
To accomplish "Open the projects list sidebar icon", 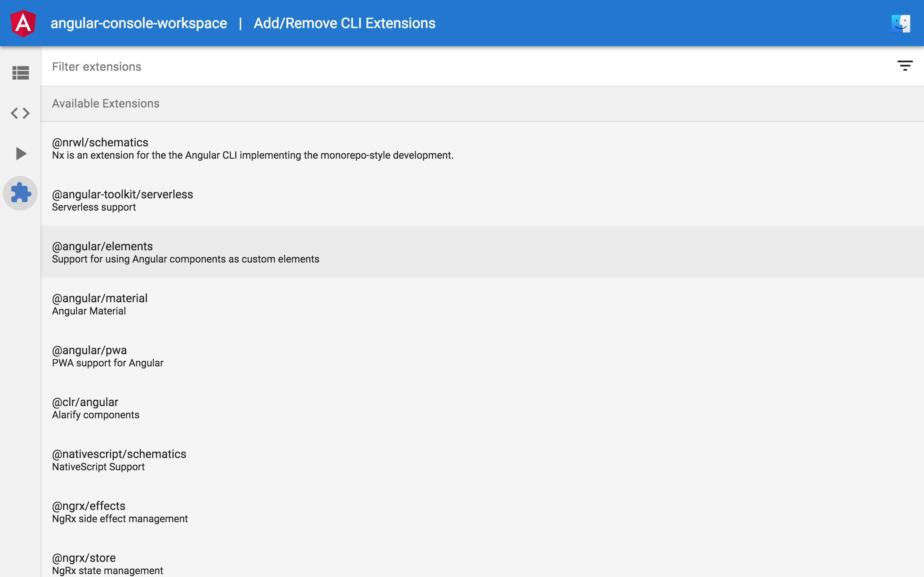I will 21,72.
